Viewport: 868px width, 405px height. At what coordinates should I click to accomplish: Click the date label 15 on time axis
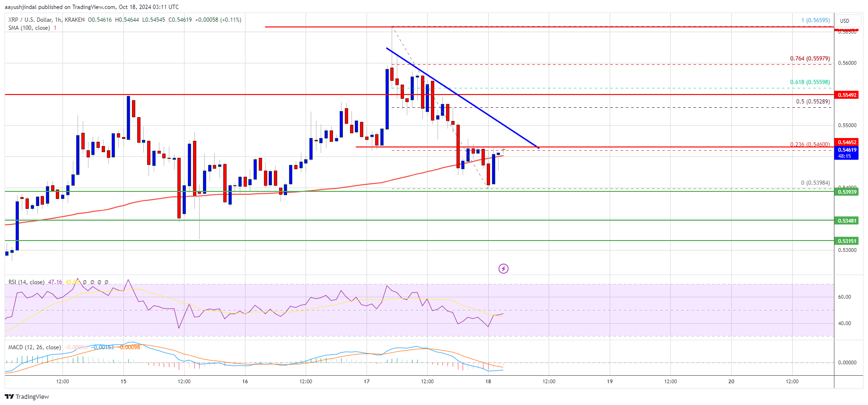click(x=123, y=381)
